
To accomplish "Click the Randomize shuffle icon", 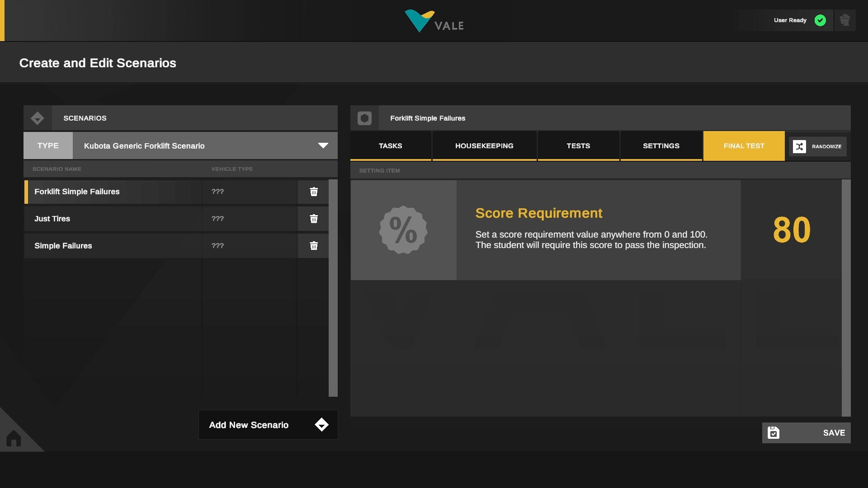I will click(x=799, y=146).
